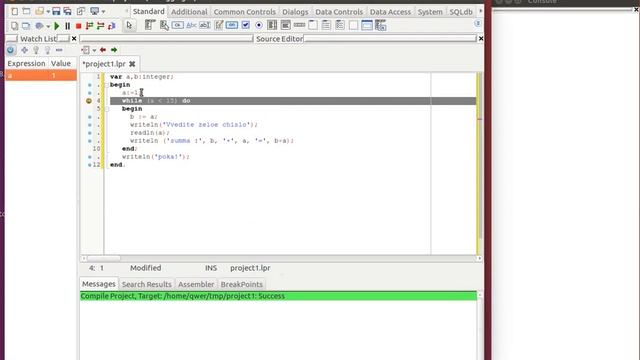640x360 pixels.
Task: Disable selected watch with dim bulb icon
Action: [47, 50]
